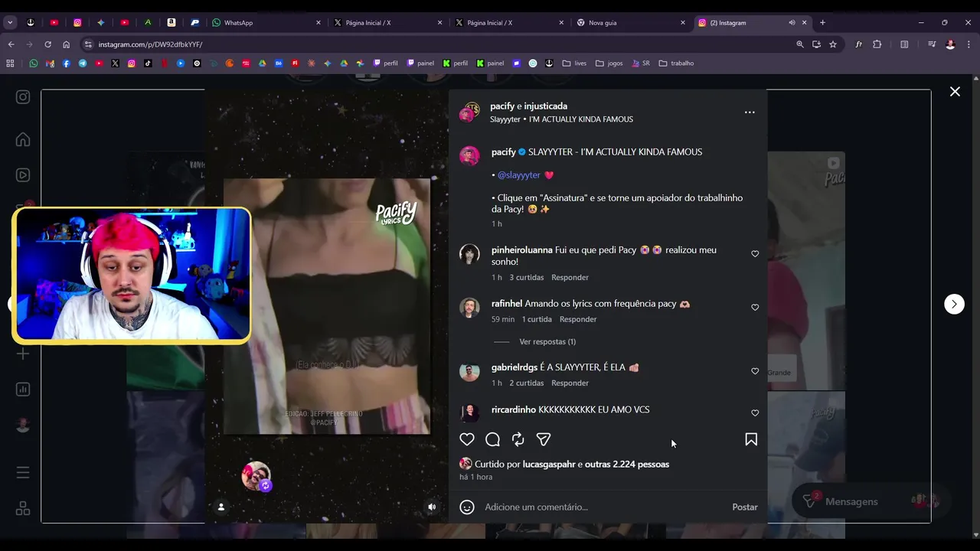Open the injusticada profile link
Image resolution: width=980 pixels, height=551 pixels.
(545, 106)
